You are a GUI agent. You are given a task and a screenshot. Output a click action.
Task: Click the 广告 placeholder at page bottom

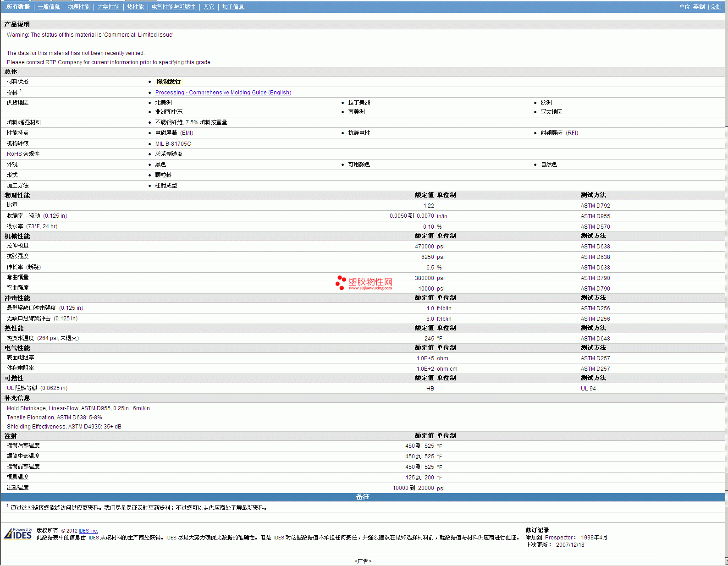pyautogui.click(x=363, y=561)
